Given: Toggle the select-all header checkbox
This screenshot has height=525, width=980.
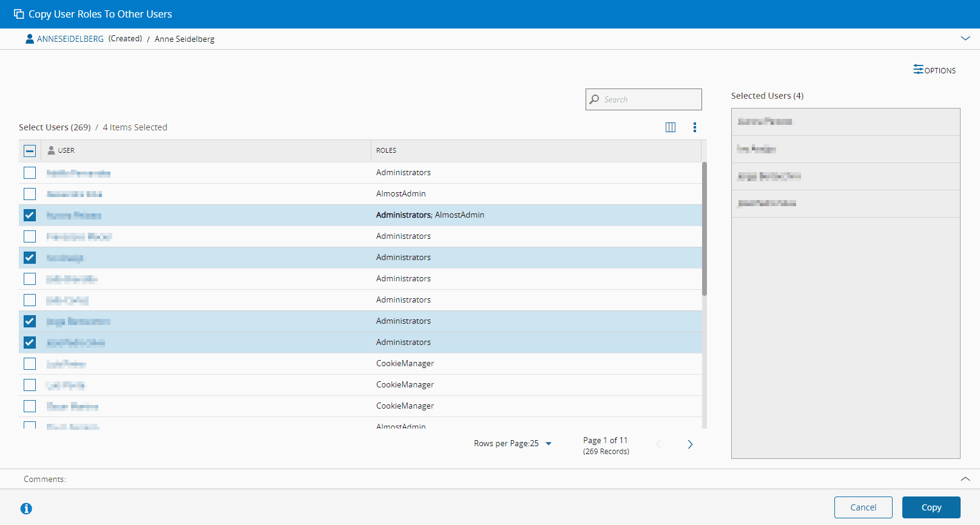Looking at the screenshot, I should 30,151.
